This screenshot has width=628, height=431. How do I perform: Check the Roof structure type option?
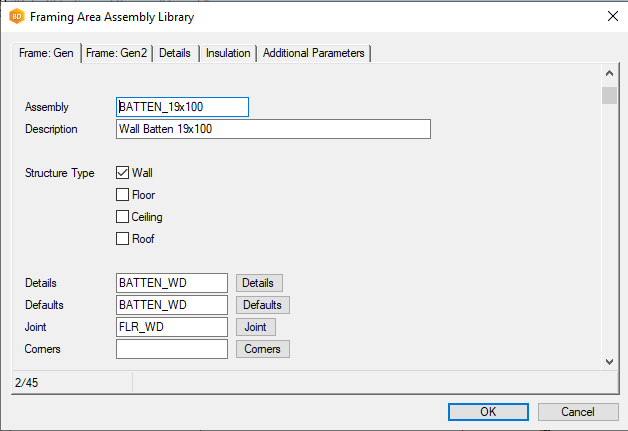[x=123, y=239]
